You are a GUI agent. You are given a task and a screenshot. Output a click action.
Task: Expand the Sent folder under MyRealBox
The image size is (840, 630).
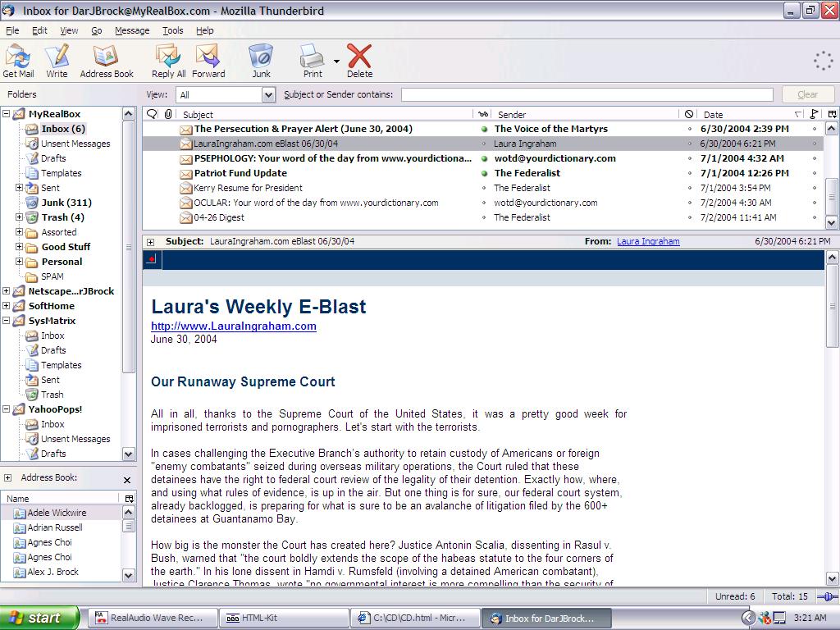point(20,188)
